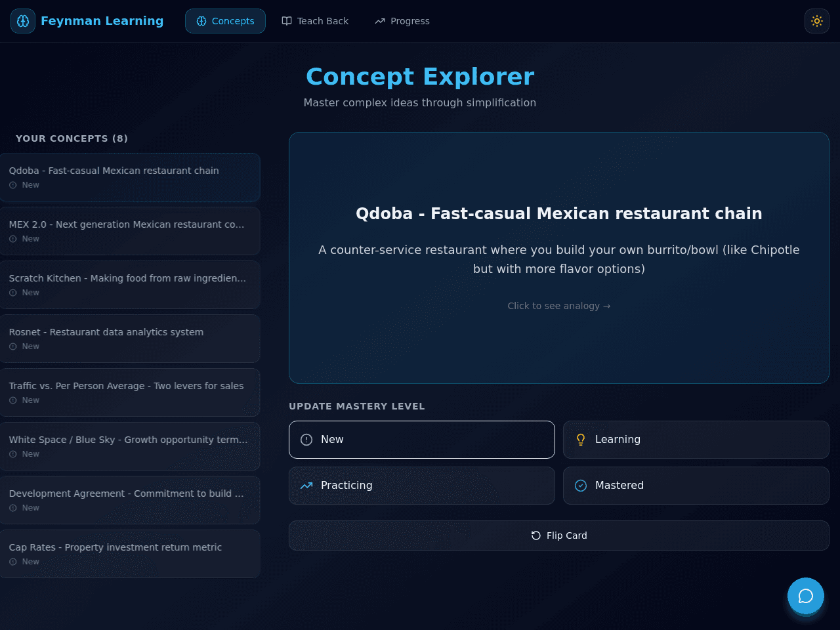Click the brain icon in Concepts tab
Viewport: 840px width, 630px height.
201,21
